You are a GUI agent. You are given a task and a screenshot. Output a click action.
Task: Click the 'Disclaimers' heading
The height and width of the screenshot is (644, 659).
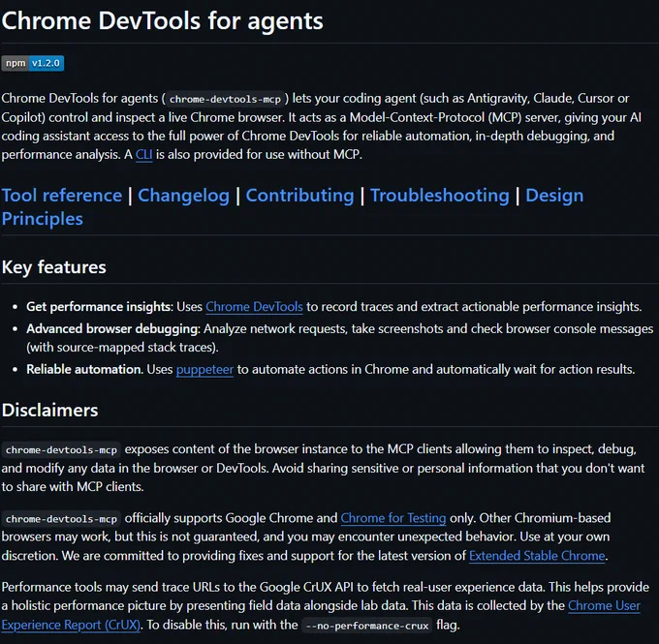[49, 410]
